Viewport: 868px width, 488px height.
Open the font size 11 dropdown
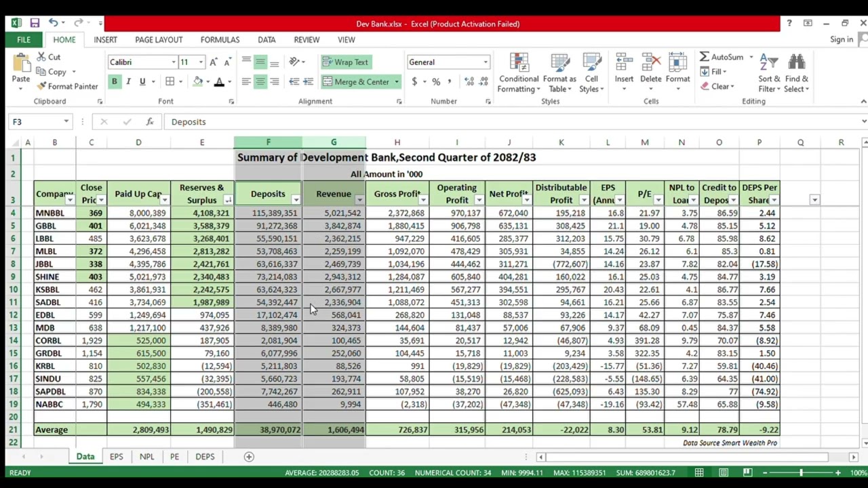(x=200, y=62)
